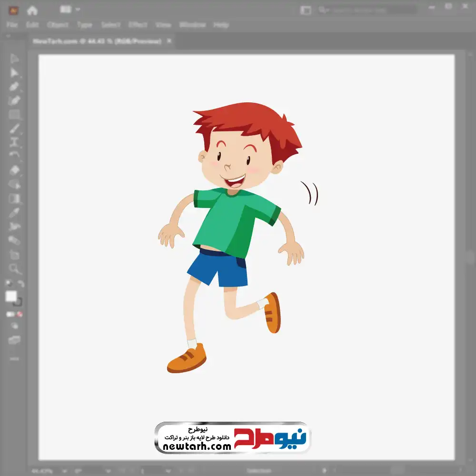Viewport: 476px width, 476px height.
Task: Expand zoom level dropdown in status bar
Action: pos(65,471)
